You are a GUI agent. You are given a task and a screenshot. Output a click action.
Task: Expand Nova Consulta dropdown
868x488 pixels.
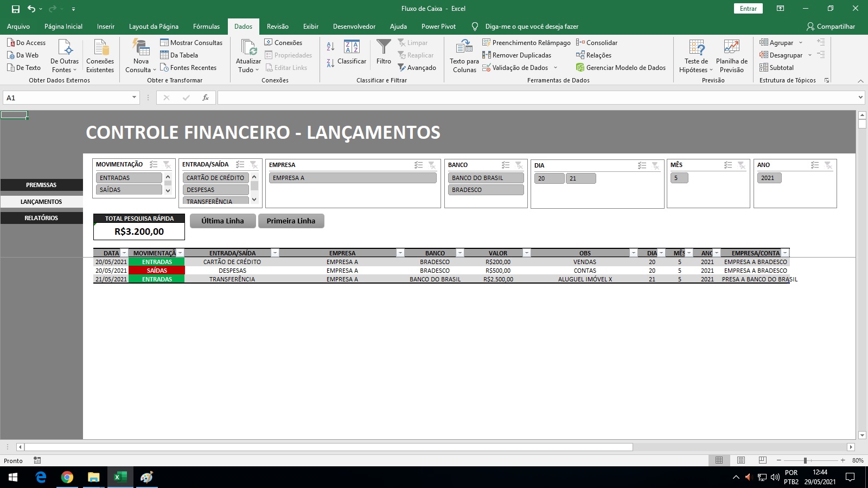[154, 70]
